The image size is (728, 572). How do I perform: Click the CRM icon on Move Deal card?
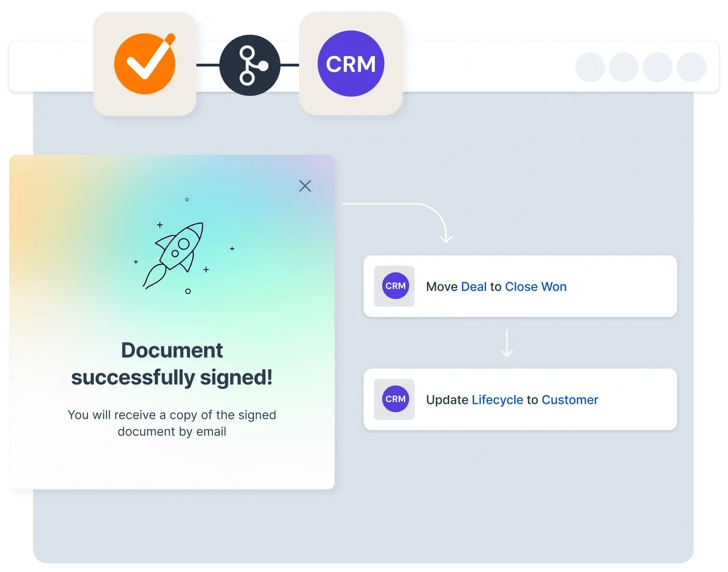click(x=394, y=286)
